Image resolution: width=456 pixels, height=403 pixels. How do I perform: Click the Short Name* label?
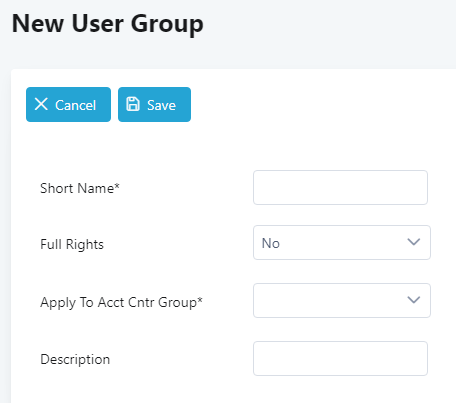click(x=80, y=188)
